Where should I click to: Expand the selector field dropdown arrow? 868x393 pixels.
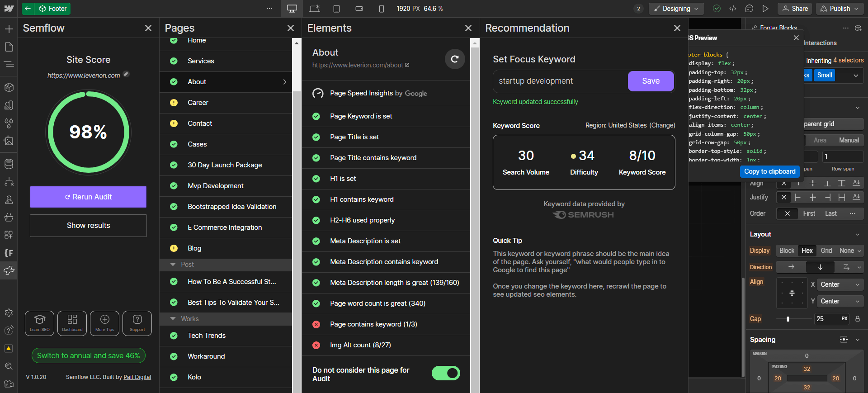tap(856, 76)
